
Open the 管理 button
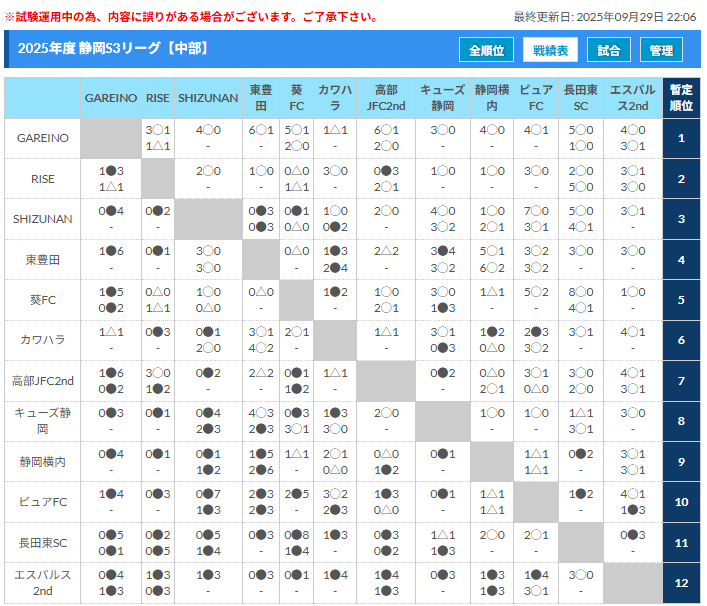click(x=661, y=50)
